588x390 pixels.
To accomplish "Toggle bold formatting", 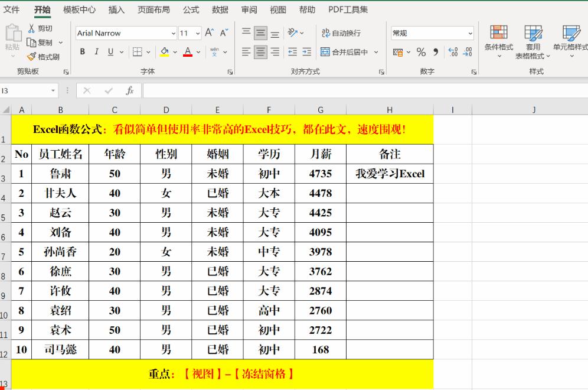I will click(x=82, y=52).
